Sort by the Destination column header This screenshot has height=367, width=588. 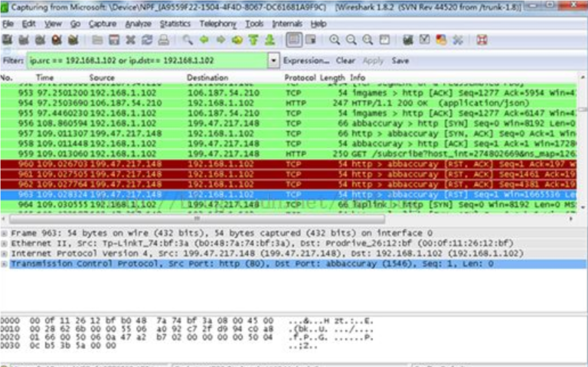[x=207, y=77]
